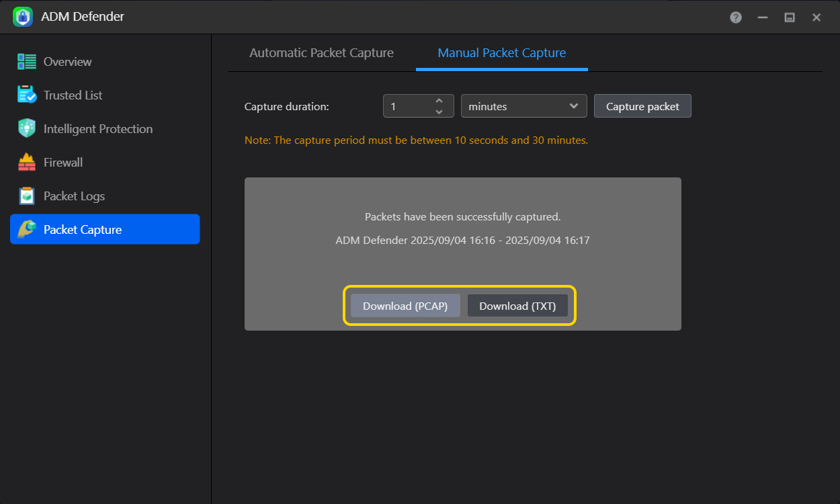Click 'Packets have been successfully captured' message
The width and height of the screenshot is (840, 504).
[462, 217]
